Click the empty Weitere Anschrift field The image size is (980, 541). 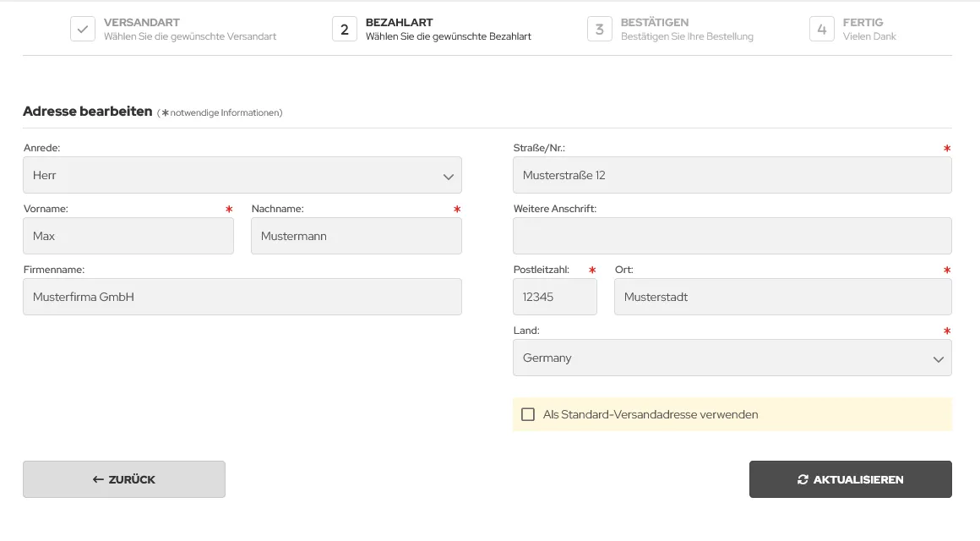tap(732, 236)
